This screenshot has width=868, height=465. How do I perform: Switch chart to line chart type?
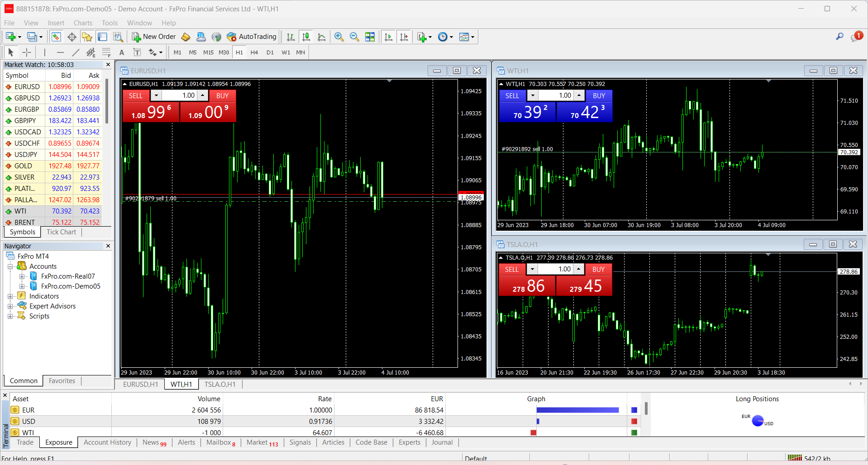pos(322,37)
